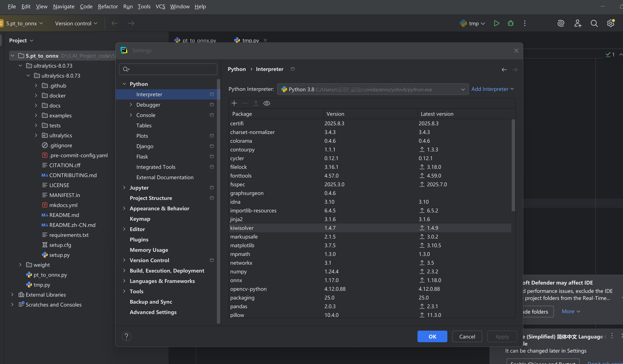Expand the weight folder in the project tree

tap(20, 265)
